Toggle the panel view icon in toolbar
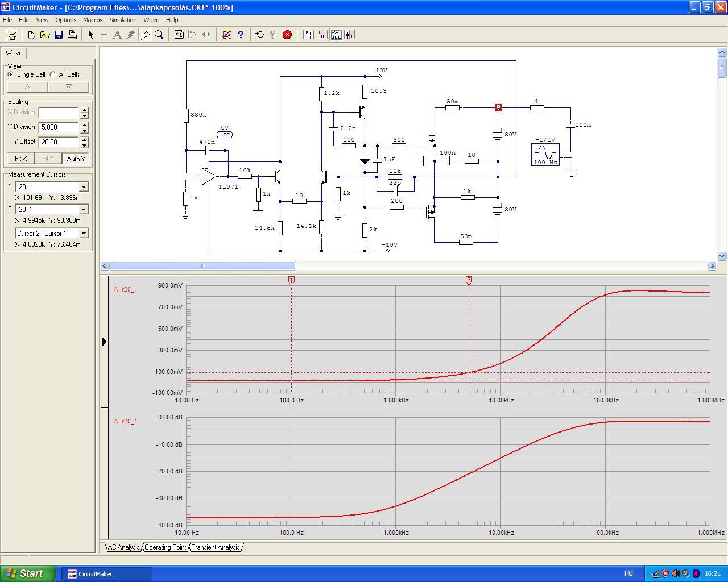This screenshot has height=582, width=728. point(12,35)
